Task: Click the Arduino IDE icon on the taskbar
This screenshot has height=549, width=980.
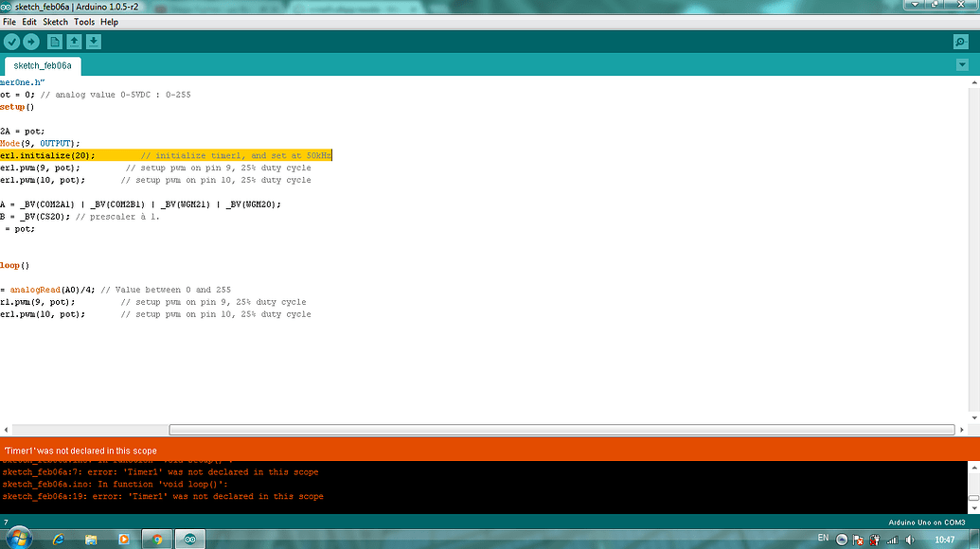Action: click(189, 539)
